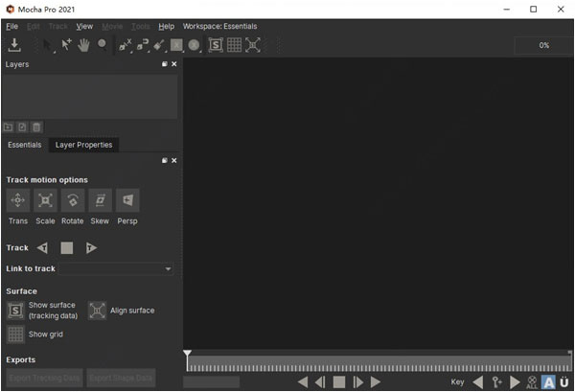Toggle Show grid in Surface section
Screen dimensions: 575x392
tap(15, 334)
